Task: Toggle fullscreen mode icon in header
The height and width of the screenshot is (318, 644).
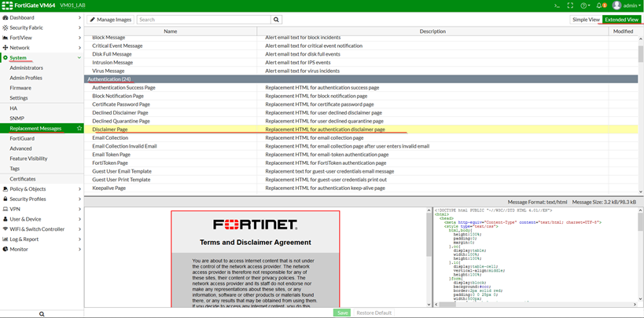Action: click(x=569, y=5)
